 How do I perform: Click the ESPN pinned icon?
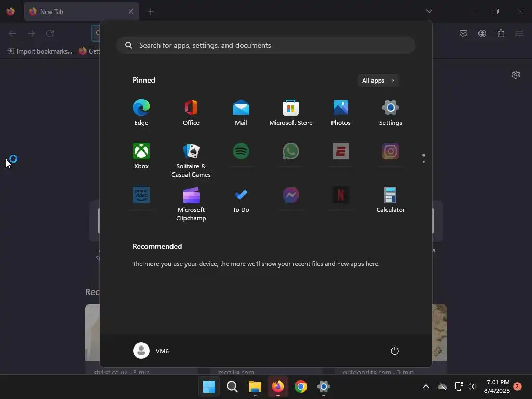(x=341, y=151)
